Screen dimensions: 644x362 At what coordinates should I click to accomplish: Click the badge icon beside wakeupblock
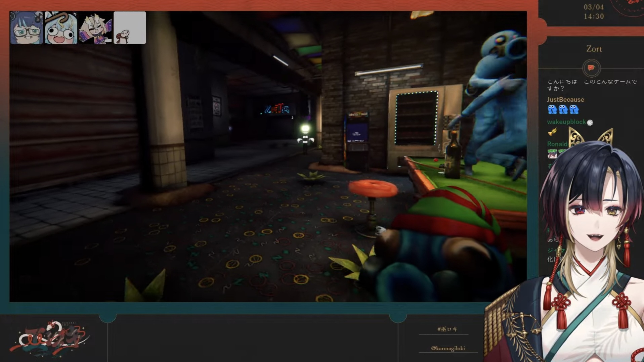(x=590, y=123)
